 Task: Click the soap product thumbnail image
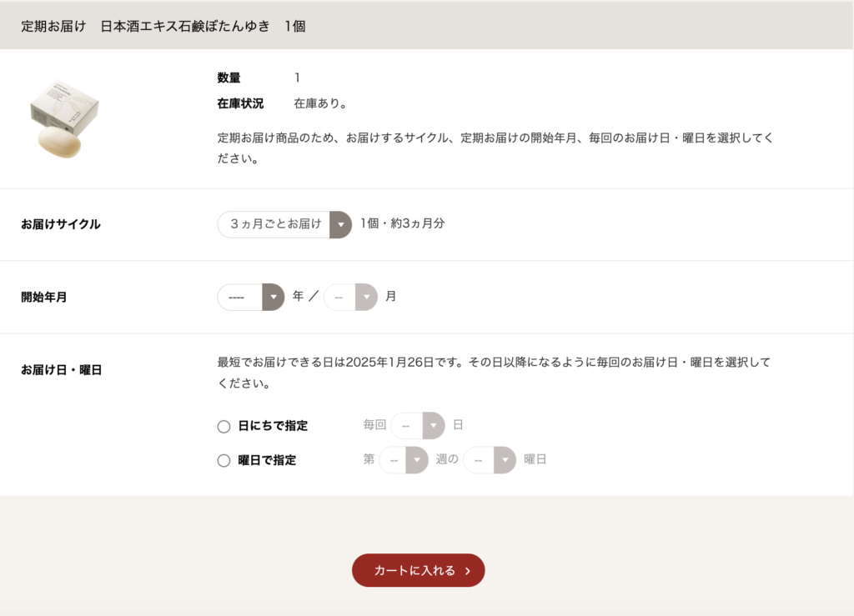click(63, 118)
